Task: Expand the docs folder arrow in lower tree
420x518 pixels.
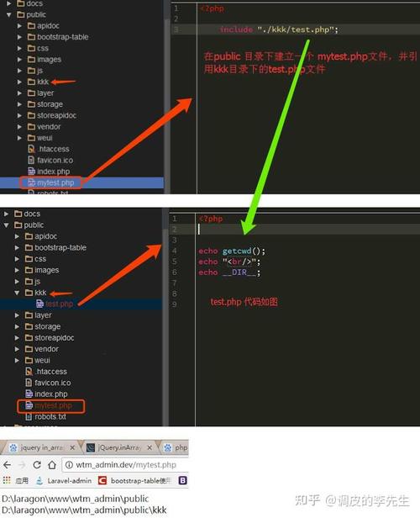Action: 6,214
